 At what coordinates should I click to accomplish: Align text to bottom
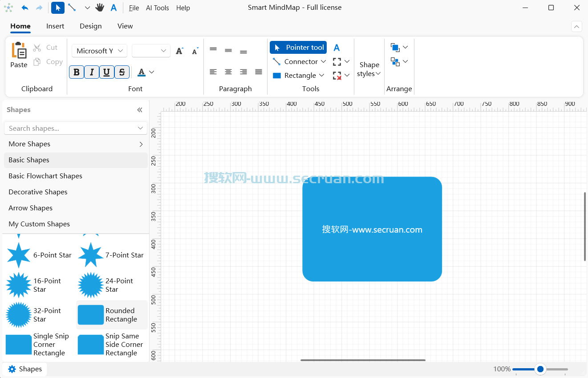pos(243,52)
